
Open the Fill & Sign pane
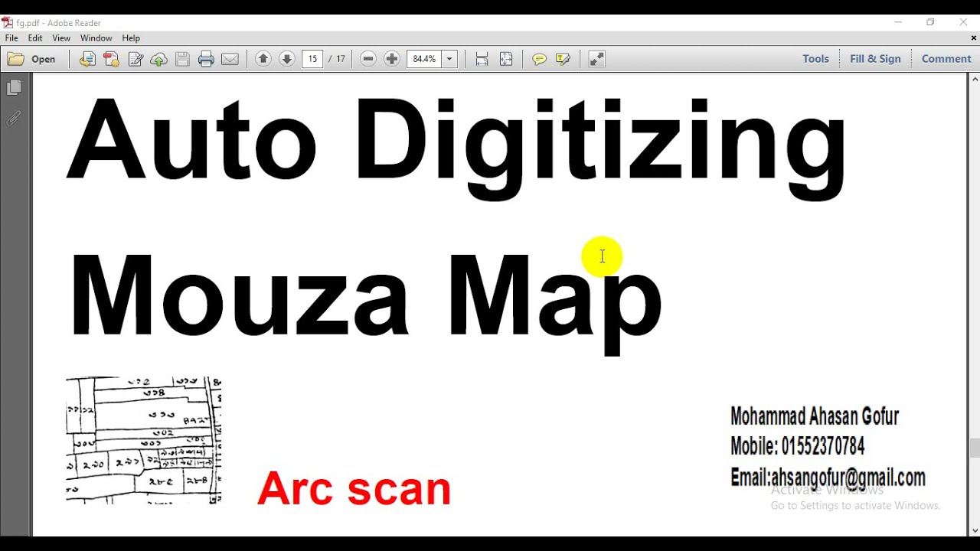click(875, 59)
